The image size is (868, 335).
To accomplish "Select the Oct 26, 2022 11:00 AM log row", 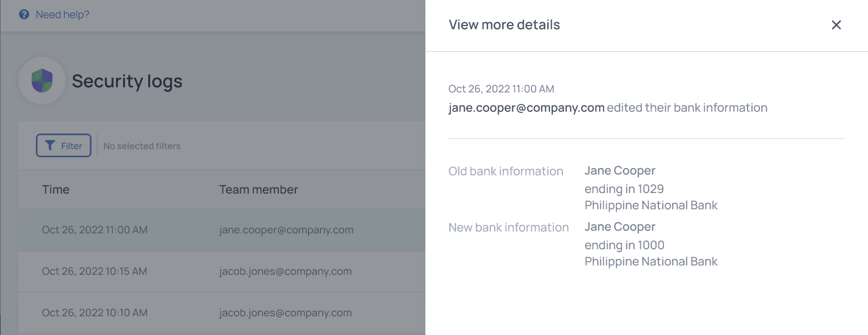I will (x=222, y=230).
